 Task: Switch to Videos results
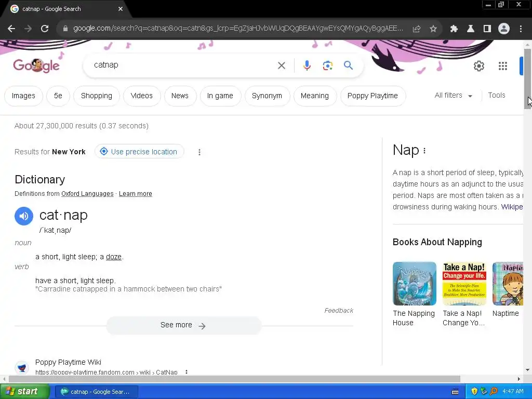pos(141,96)
